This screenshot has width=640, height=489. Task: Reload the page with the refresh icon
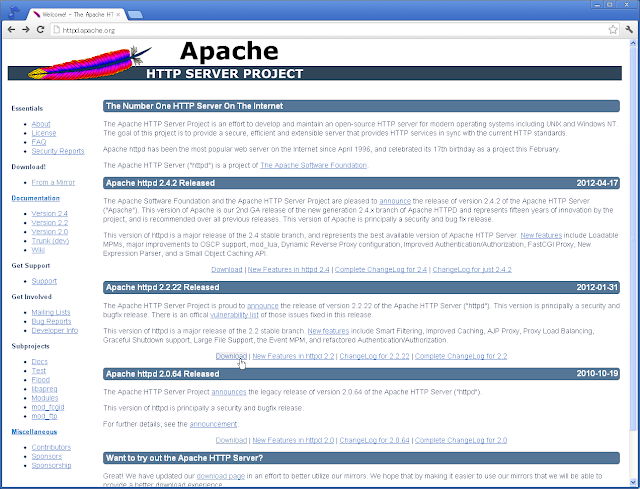pos(40,29)
